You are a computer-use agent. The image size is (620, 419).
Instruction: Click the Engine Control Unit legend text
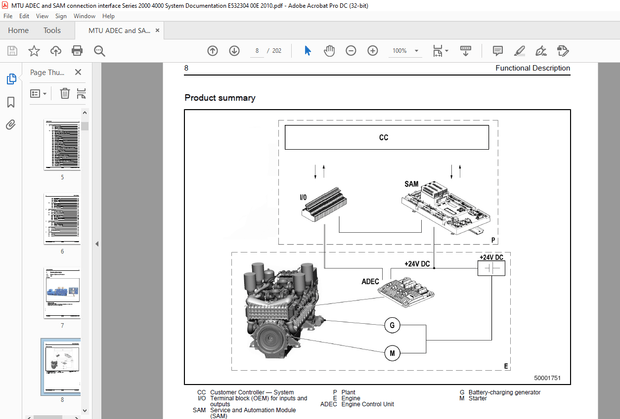[x=368, y=404]
